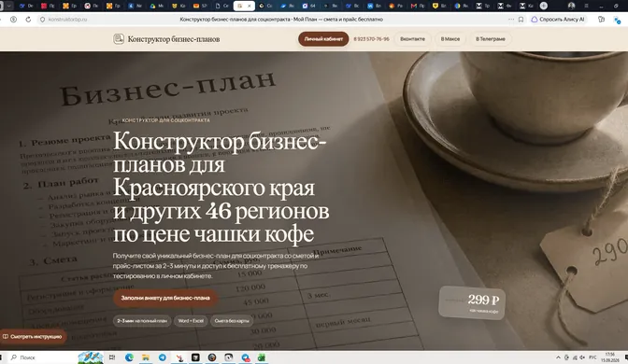Open Личный кабинет
628x364 pixels.
click(x=323, y=39)
